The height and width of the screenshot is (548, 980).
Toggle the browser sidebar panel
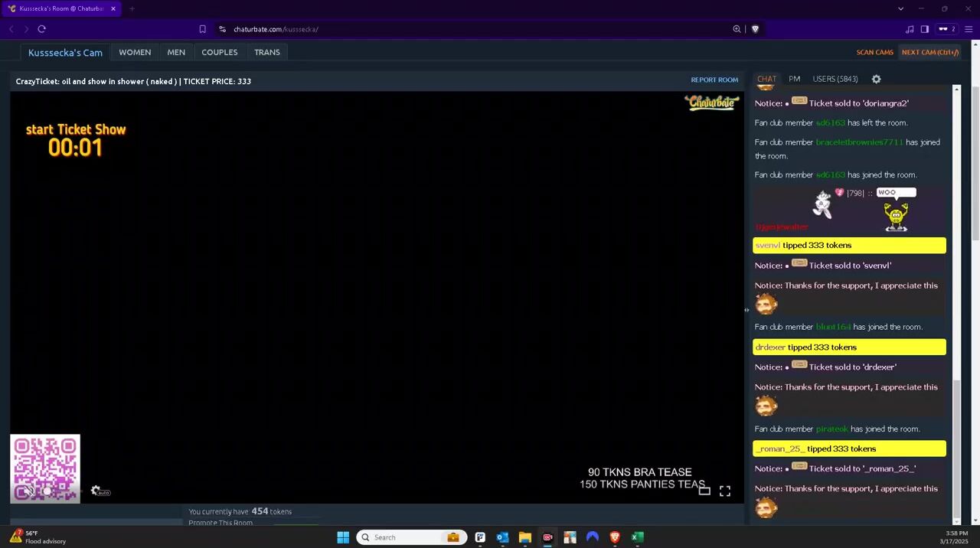925,29
